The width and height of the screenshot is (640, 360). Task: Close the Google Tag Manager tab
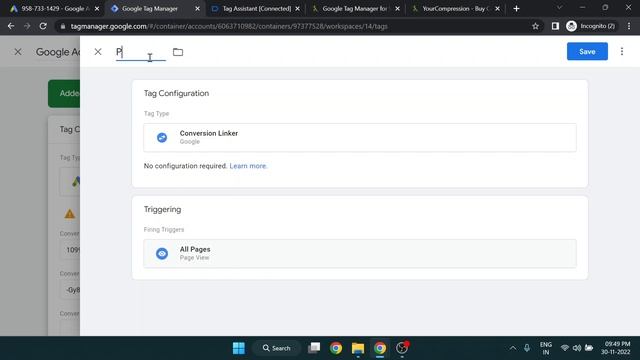(198, 9)
